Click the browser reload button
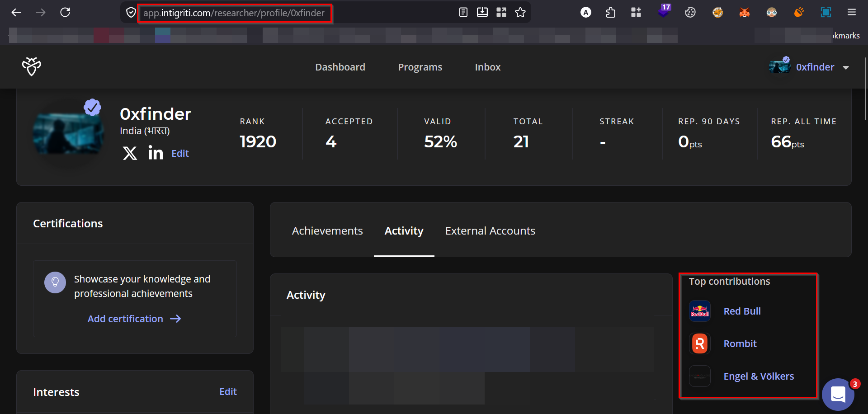868x414 pixels. 65,13
